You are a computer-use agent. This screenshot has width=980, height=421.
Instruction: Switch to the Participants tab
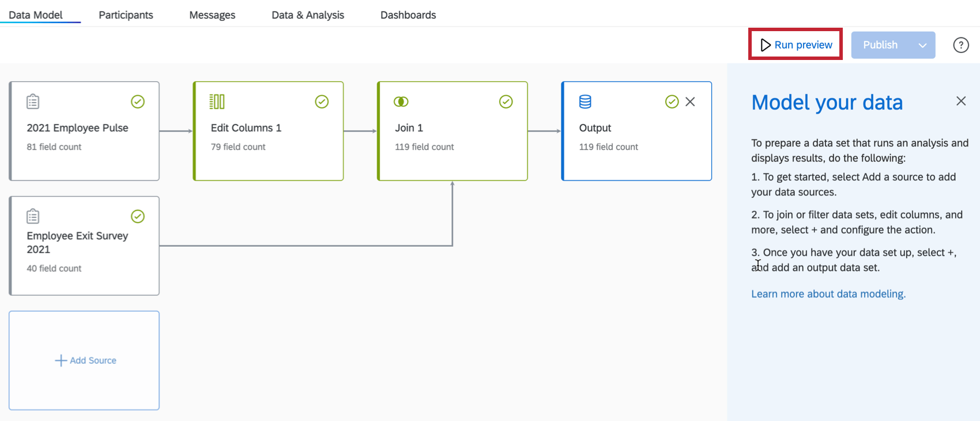(x=126, y=15)
